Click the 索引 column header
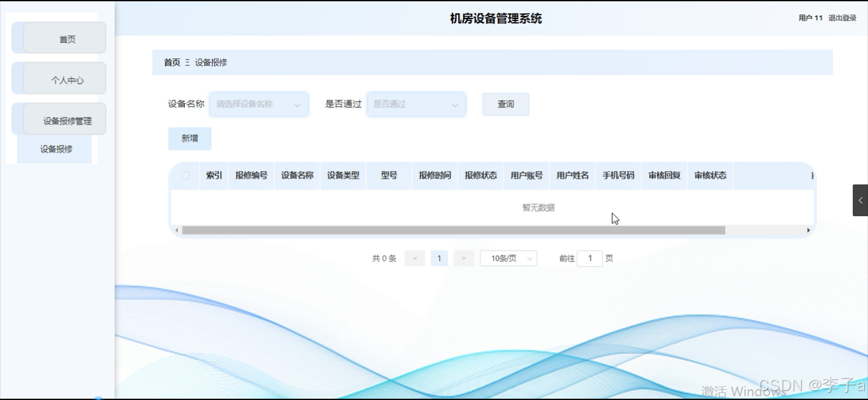The width and height of the screenshot is (868, 400). tap(214, 176)
